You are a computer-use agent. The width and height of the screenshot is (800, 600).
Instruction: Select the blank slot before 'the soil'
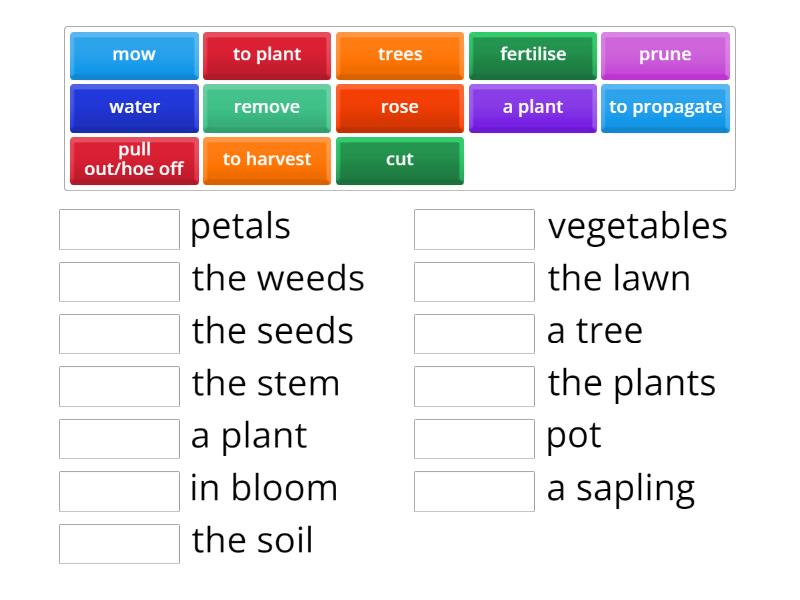point(119,544)
